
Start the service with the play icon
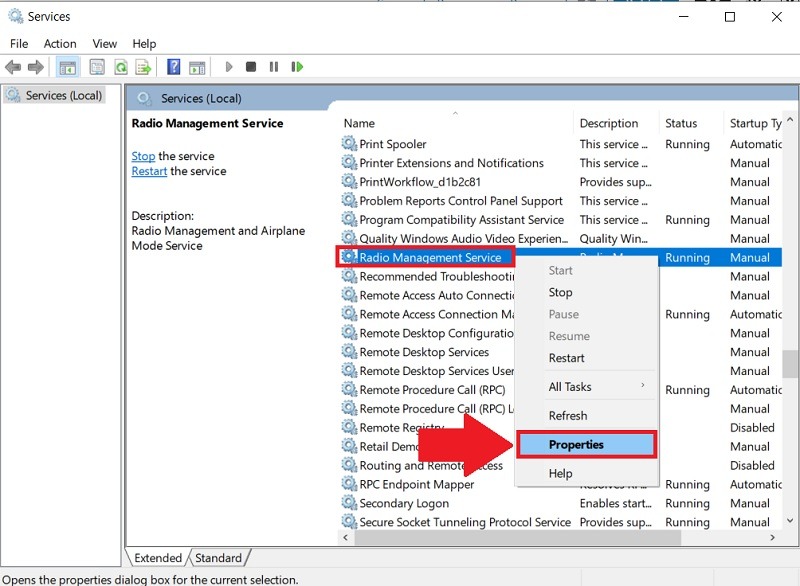(x=228, y=67)
